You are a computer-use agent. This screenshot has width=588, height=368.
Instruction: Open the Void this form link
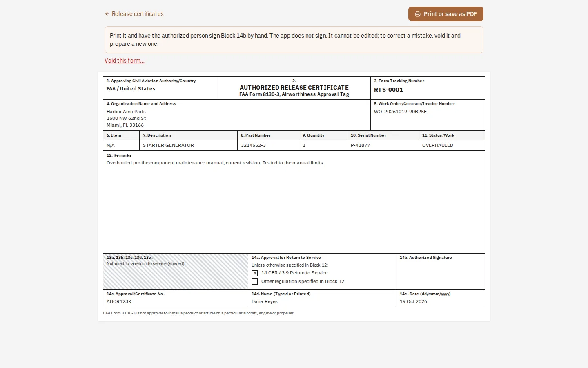[x=125, y=61]
